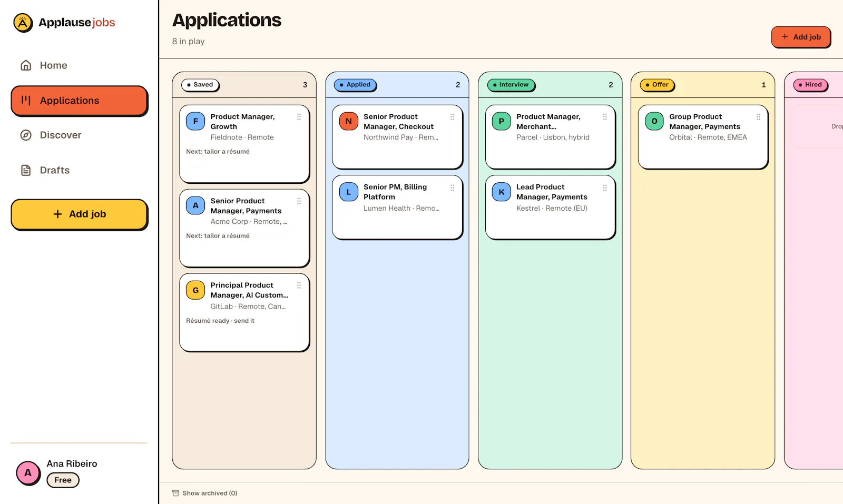
Task: Click the Interview column label pill
Action: coord(511,85)
